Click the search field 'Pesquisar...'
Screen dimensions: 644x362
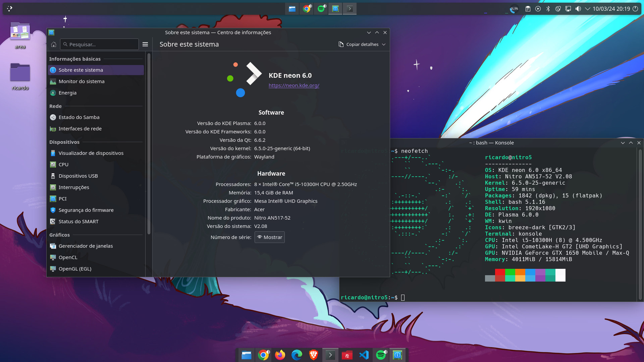[x=99, y=44]
